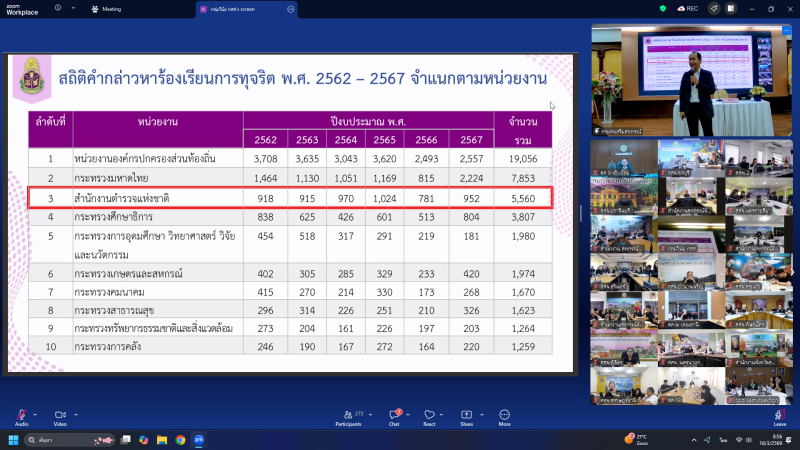Open the More options menu
Image resolution: width=800 pixels, height=450 pixels.
[x=504, y=415]
